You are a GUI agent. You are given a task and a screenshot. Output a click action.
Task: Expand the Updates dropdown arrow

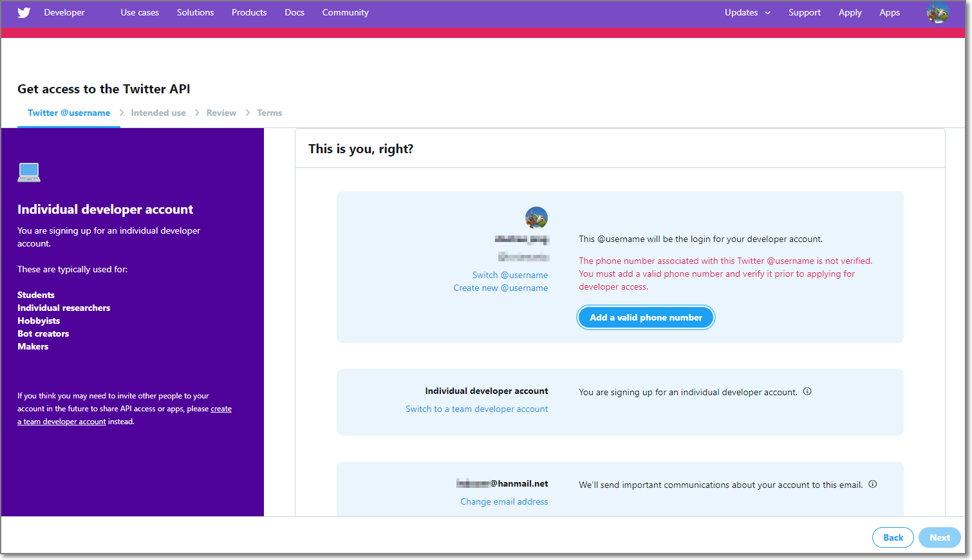click(x=767, y=13)
